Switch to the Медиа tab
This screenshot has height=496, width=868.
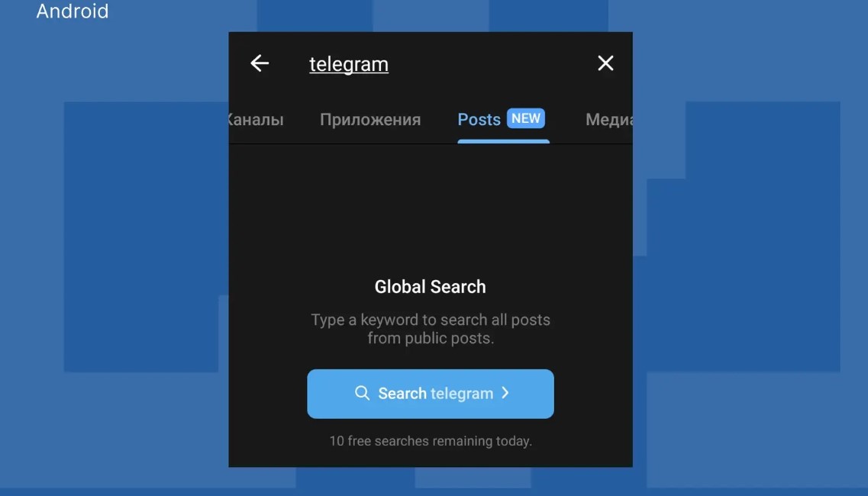(609, 120)
